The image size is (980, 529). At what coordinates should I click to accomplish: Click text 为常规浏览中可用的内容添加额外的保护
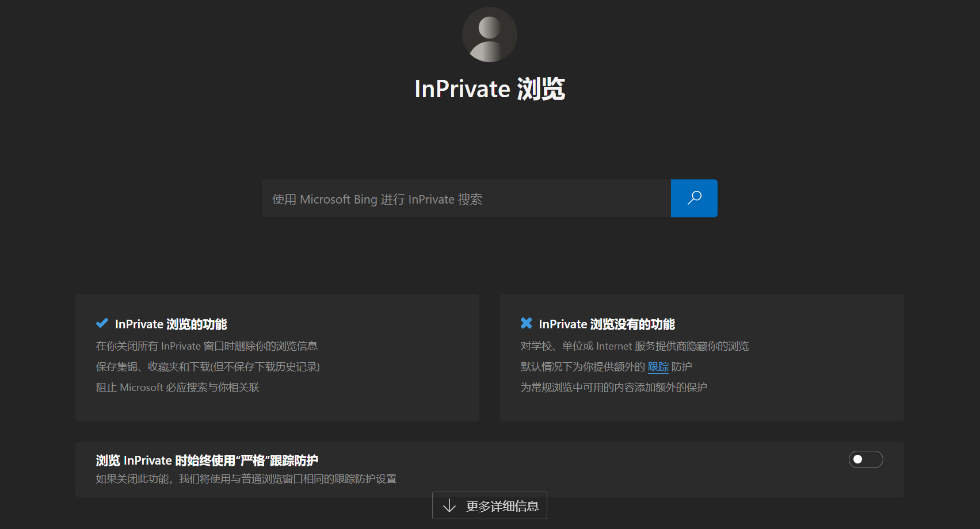coord(614,388)
